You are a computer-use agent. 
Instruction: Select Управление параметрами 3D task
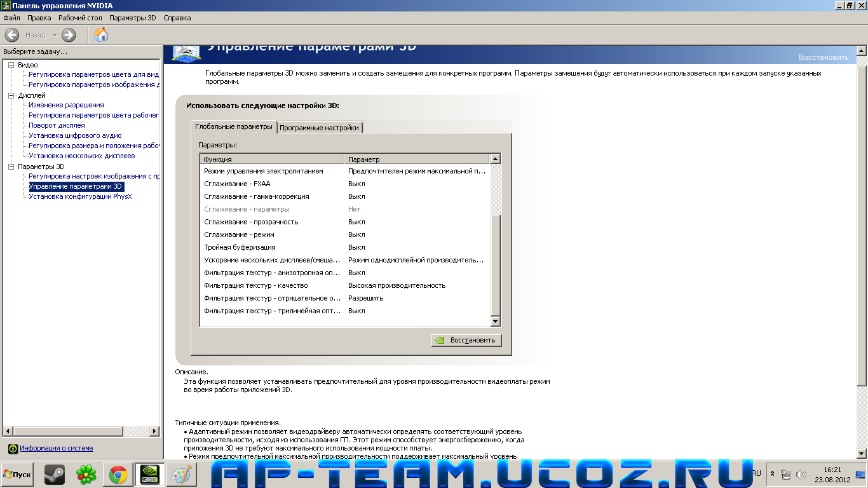pos(76,186)
